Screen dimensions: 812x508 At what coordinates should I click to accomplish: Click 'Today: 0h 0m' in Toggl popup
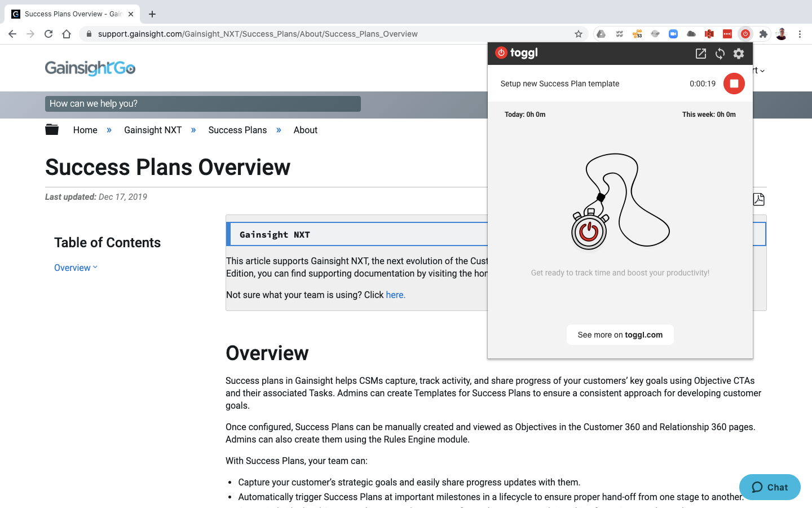point(525,115)
